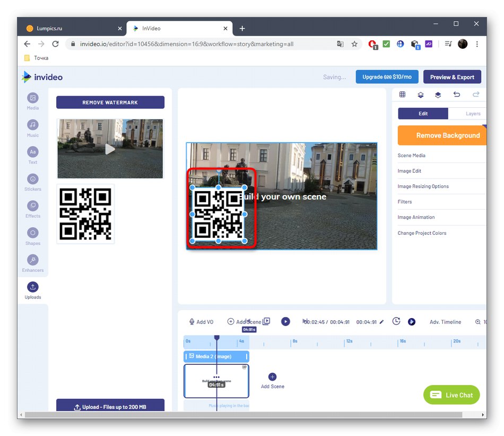Click the browser profile avatar
Screen dimensions: 504x436
463,44
